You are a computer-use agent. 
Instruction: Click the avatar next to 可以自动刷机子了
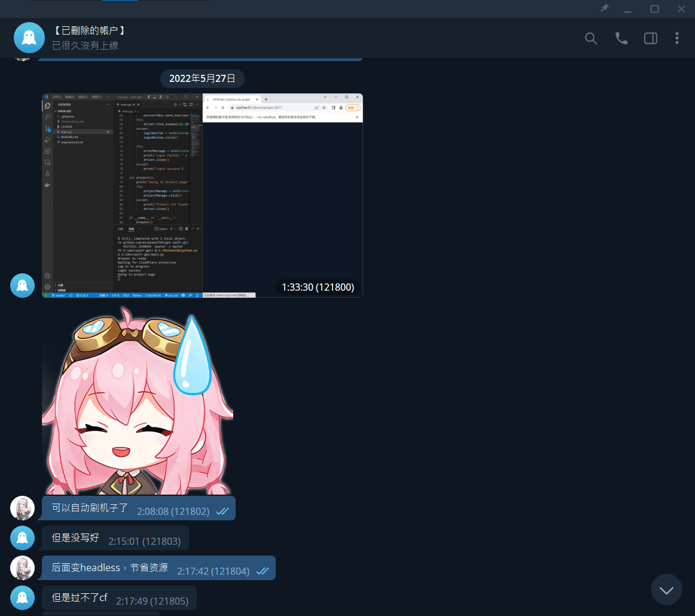23,508
